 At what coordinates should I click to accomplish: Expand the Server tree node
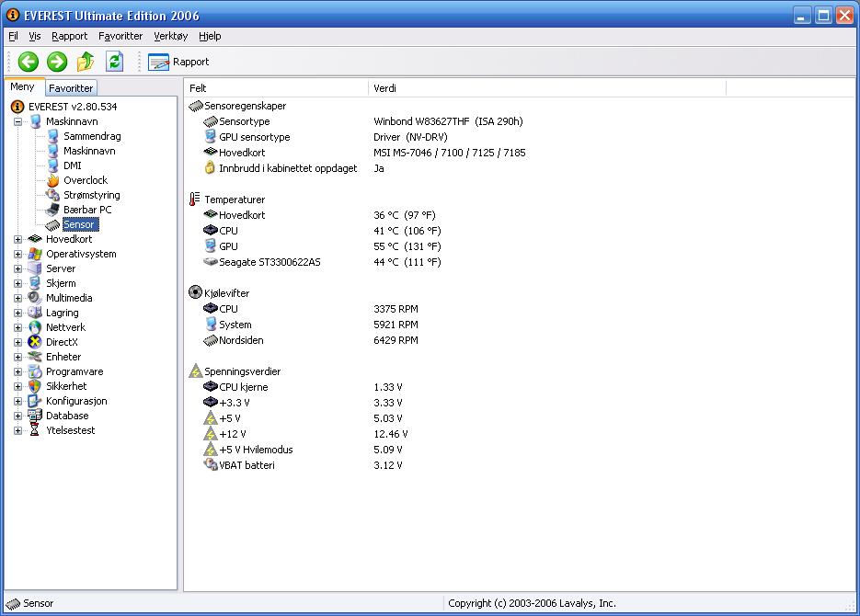tap(18, 269)
